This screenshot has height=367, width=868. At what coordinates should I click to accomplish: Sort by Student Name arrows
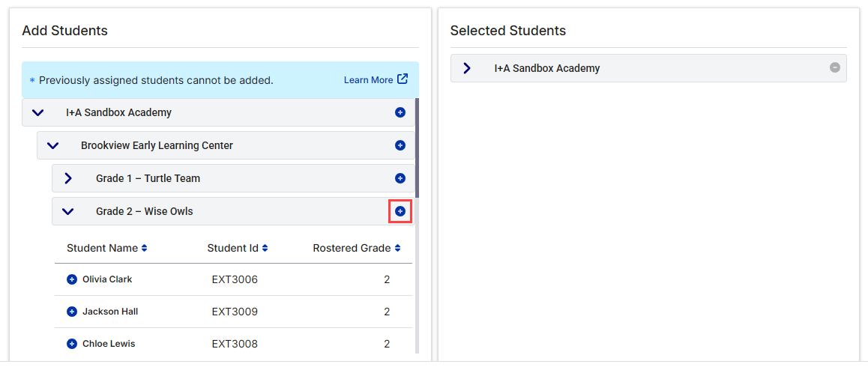tap(144, 249)
